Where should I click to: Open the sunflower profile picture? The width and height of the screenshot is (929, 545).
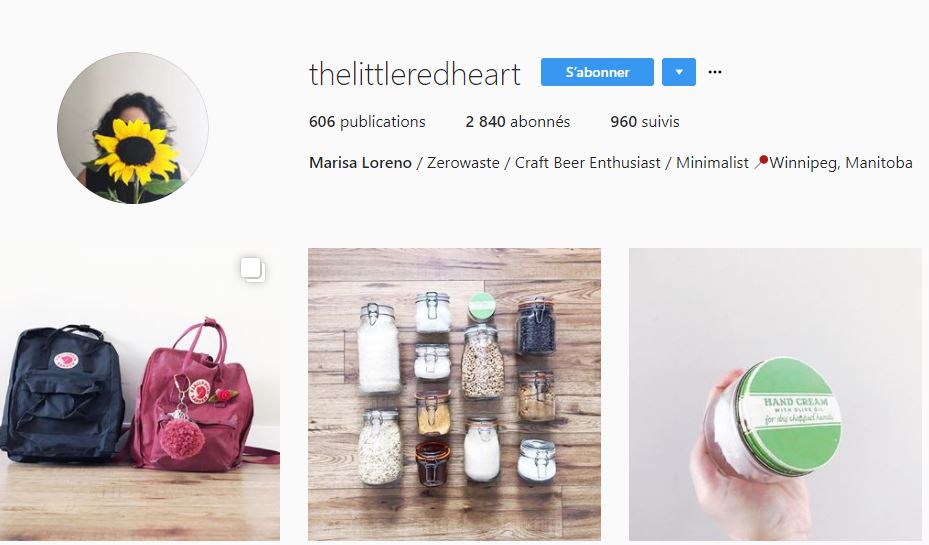coord(133,128)
